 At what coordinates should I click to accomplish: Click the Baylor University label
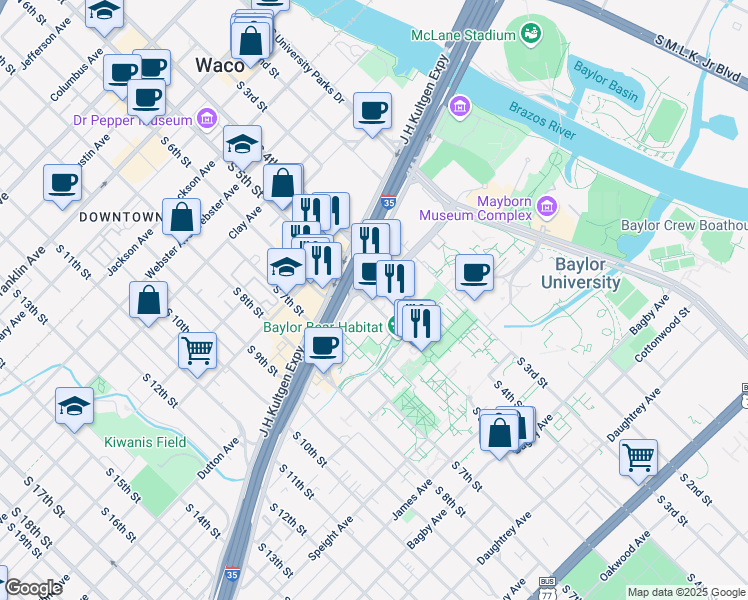click(581, 273)
